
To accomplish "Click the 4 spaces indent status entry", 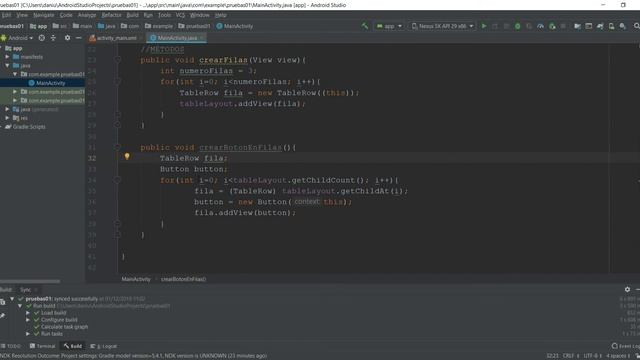I will point(618,356).
